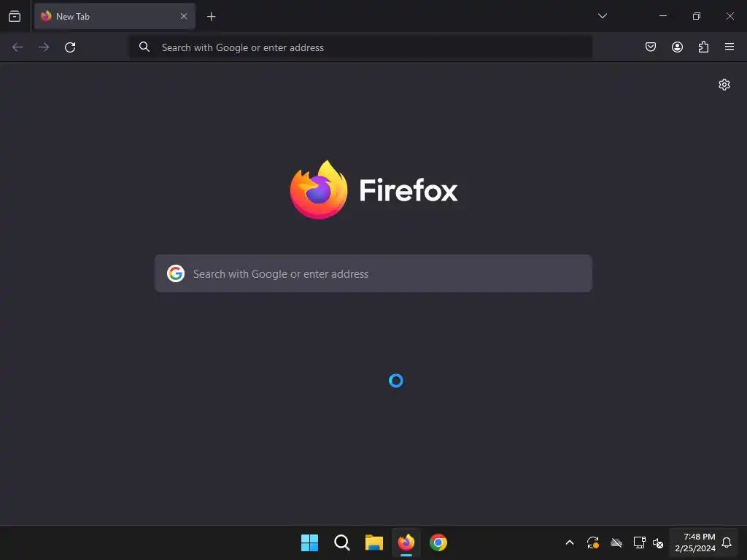Close the New Tab tab
747x560 pixels.
point(183,16)
